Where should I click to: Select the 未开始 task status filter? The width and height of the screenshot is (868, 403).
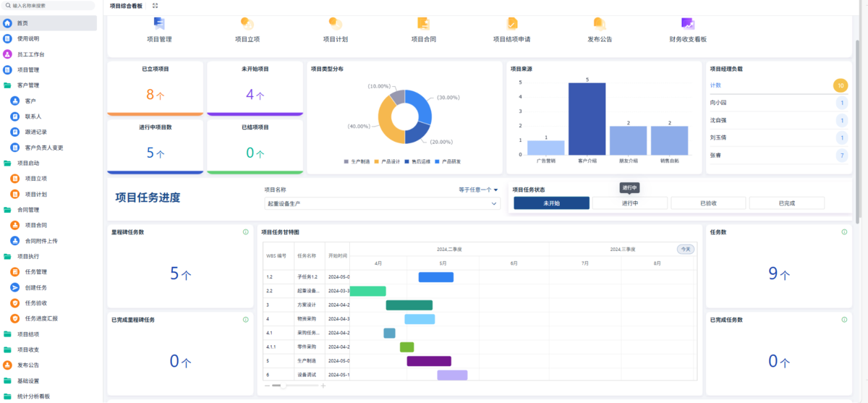point(551,203)
